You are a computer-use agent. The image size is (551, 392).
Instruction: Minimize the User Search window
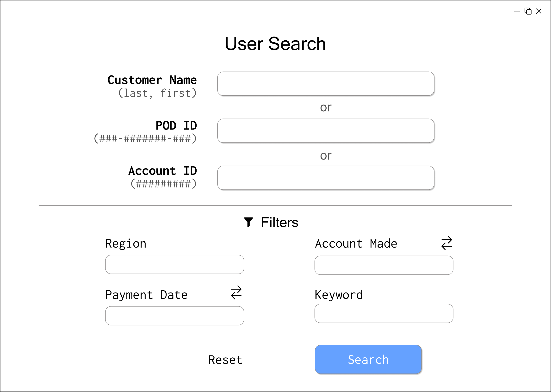pos(517,11)
